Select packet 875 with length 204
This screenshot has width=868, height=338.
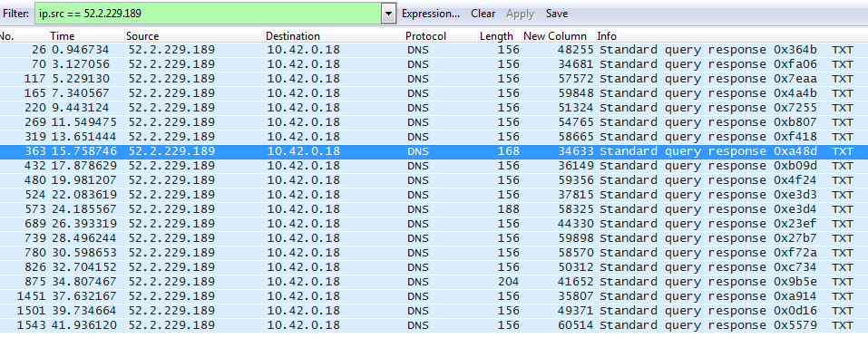pos(434,281)
